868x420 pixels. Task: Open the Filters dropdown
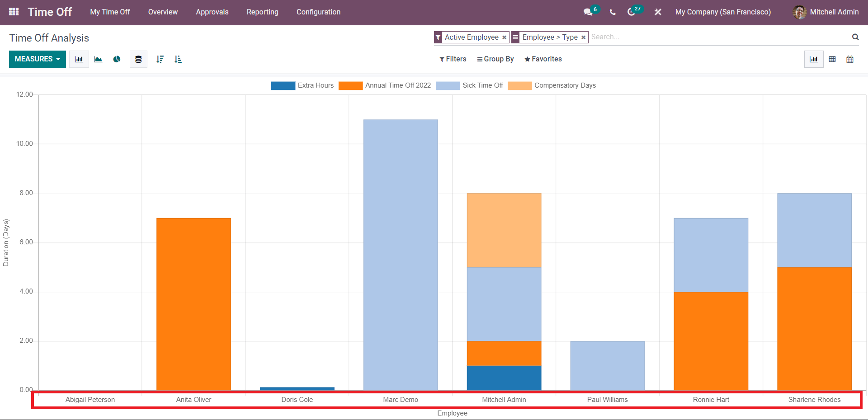tap(453, 59)
